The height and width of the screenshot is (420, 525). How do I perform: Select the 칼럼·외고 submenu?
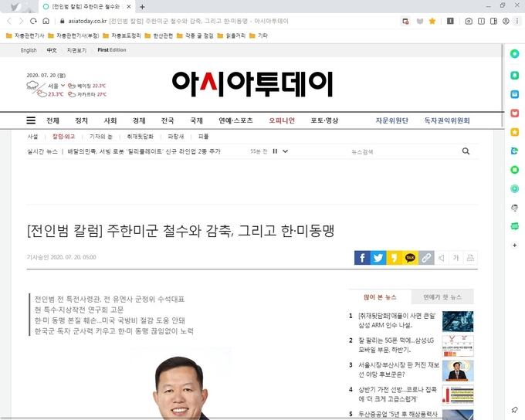(63, 137)
